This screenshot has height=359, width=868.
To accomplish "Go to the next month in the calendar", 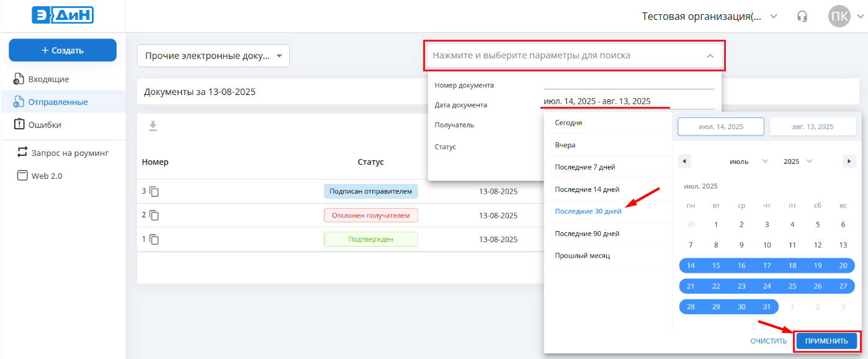I will [849, 161].
